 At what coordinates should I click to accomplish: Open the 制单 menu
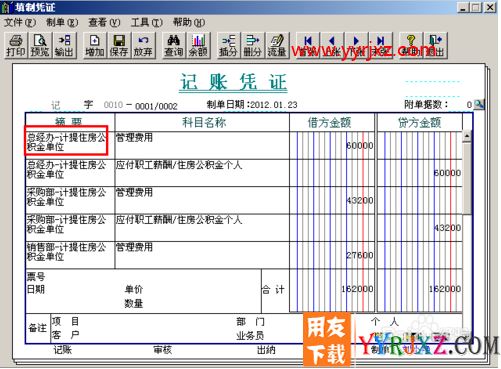(x=62, y=23)
